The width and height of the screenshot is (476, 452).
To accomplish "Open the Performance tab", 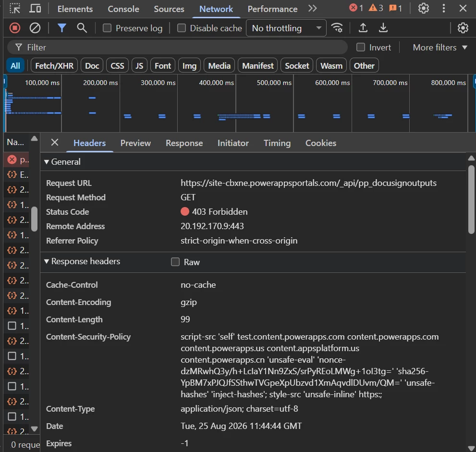I will click(x=272, y=9).
